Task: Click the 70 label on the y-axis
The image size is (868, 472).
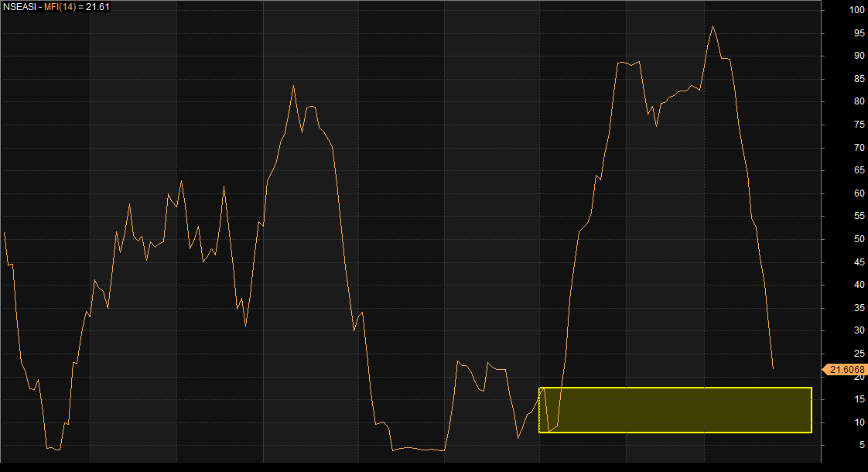Action: [859, 148]
